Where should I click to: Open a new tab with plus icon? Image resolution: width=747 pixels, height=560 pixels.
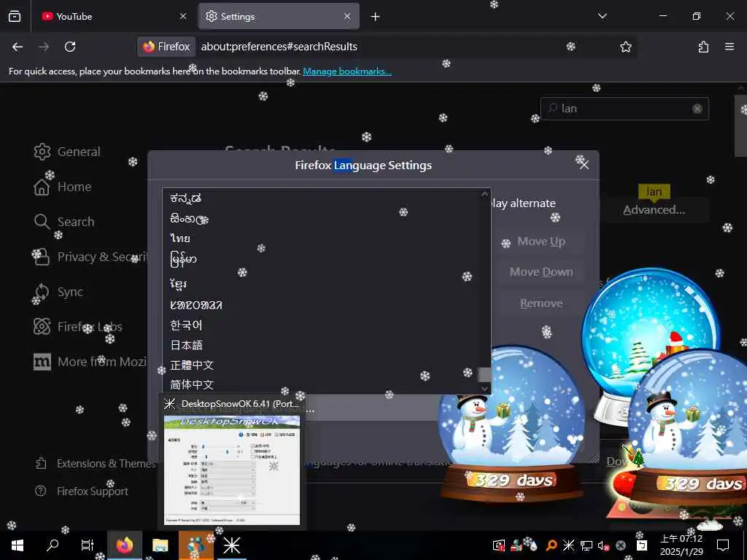[376, 17]
